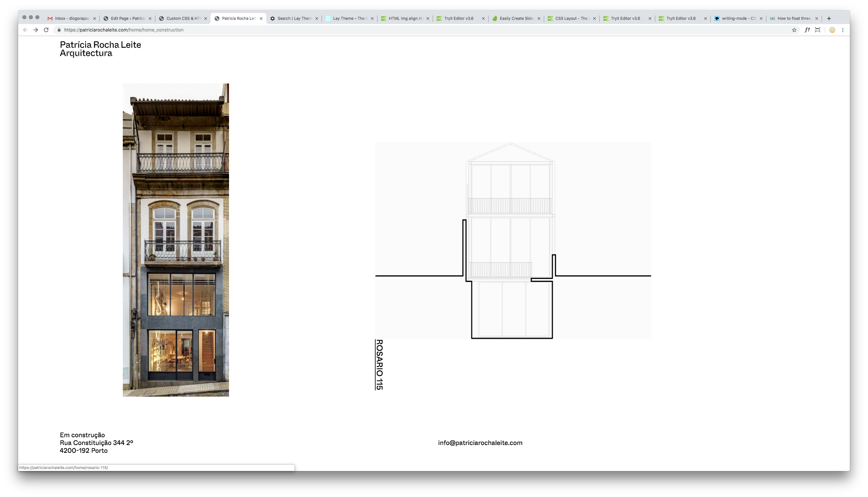Bookmark this page with star icon

click(794, 30)
